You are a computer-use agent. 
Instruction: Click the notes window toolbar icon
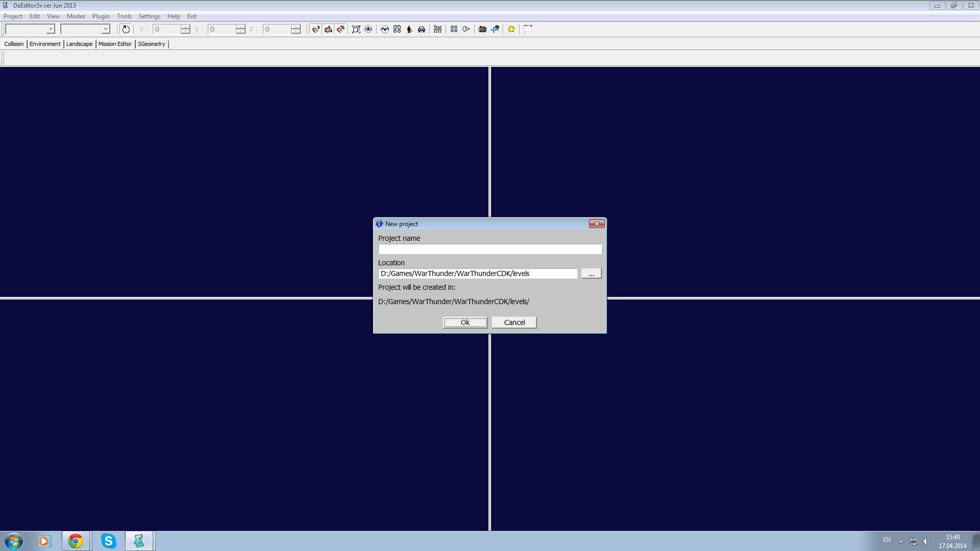528,29
